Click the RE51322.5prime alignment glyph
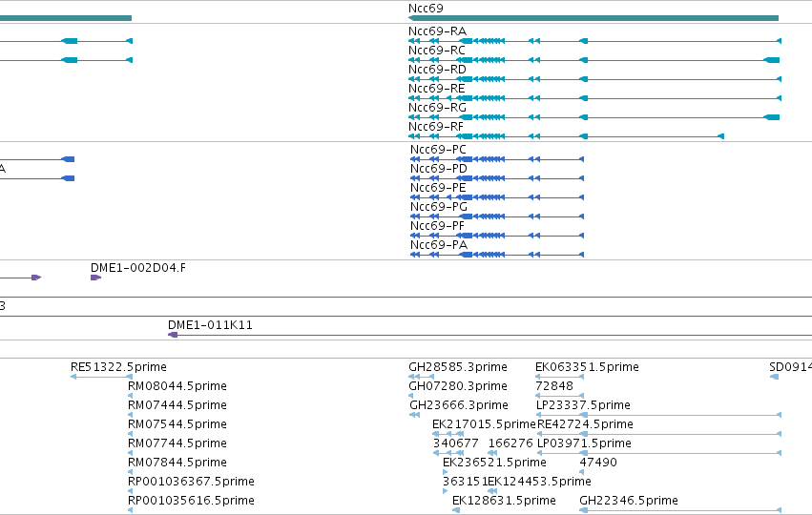This screenshot has width=812, height=515. coord(101,377)
